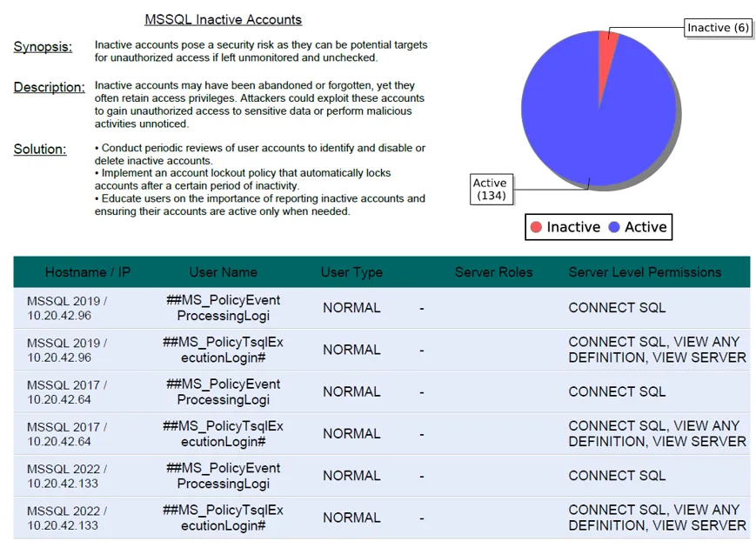Click VIEW ANY DEFINITION permissions in MSSQL 2019 row

[x=657, y=350]
